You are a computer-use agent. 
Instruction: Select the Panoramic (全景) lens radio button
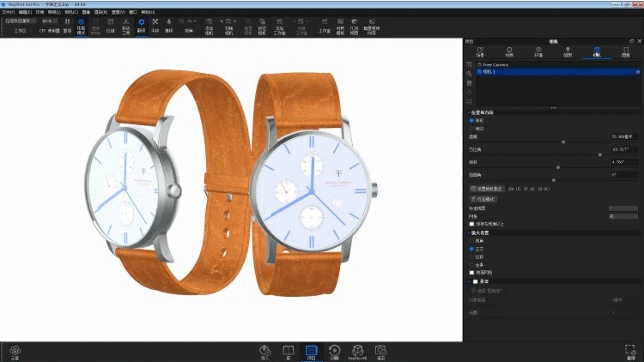click(471, 265)
